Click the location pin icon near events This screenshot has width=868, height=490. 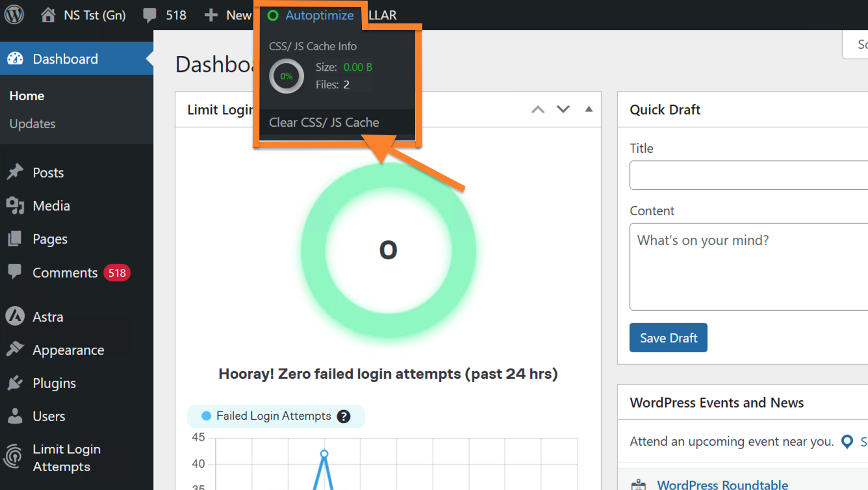point(847,442)
